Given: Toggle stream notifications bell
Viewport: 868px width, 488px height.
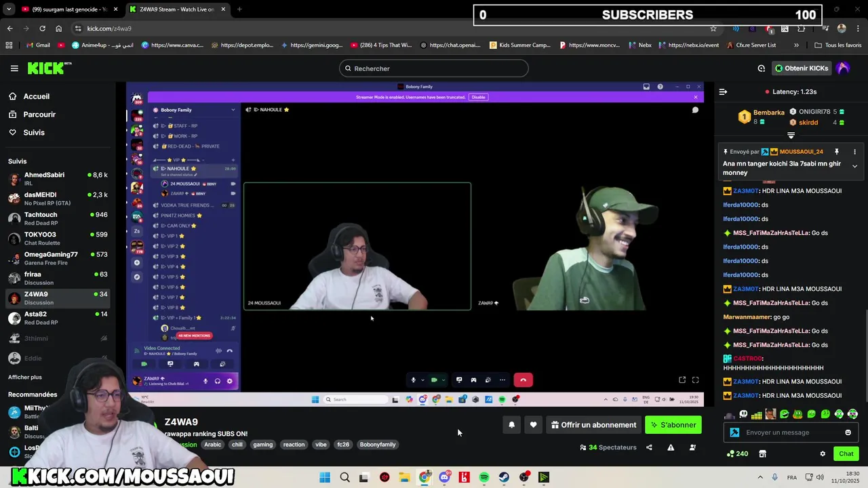Looking at the screenshot, I should 511,425.
